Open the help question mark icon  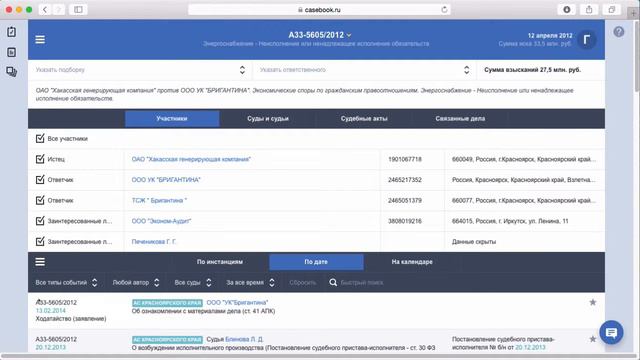point(619,32)
